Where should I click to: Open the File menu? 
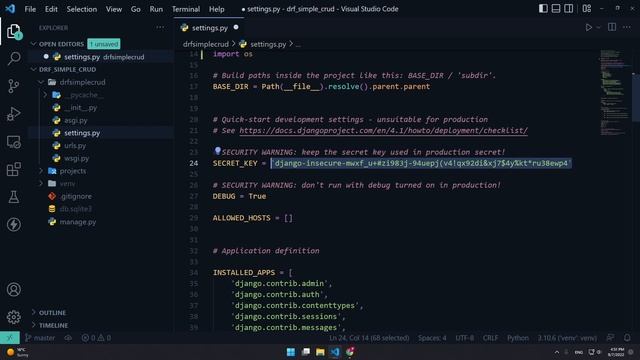pos(30,9)
